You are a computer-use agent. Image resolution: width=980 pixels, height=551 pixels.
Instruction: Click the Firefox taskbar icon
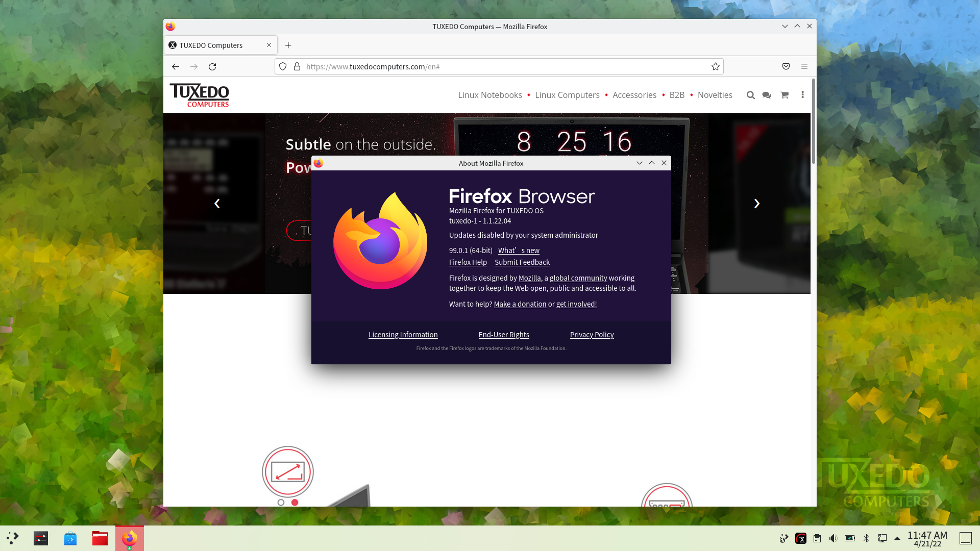[130, 538]
